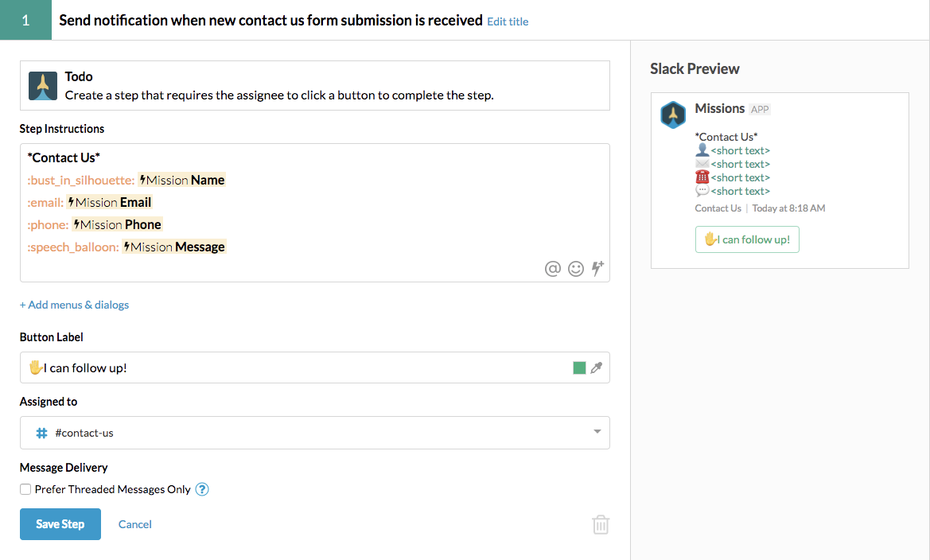930x560 pixels.
Task: Open the emoji picker smiley icon
Action: point(576,269)
